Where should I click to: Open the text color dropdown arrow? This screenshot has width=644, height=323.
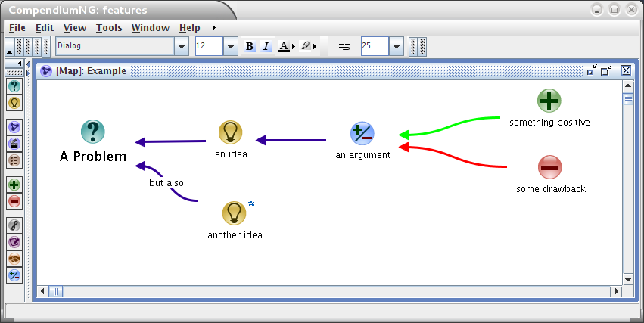294,46
